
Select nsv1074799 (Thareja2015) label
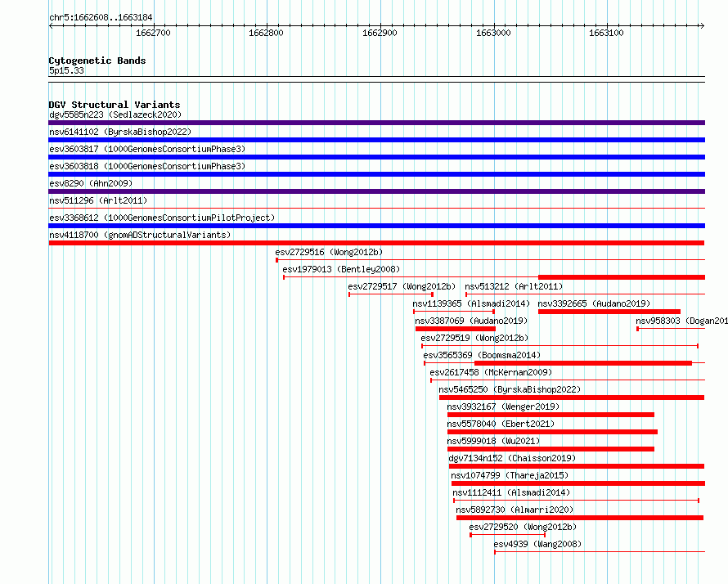pyautogui.click(x=510, y=475)
